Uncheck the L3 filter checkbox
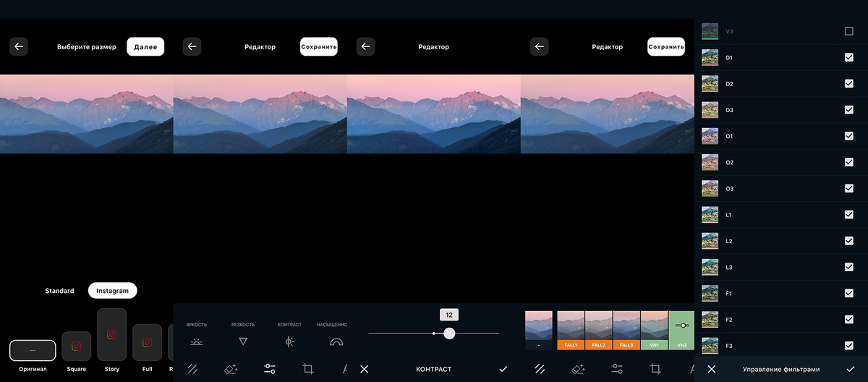 849,267
